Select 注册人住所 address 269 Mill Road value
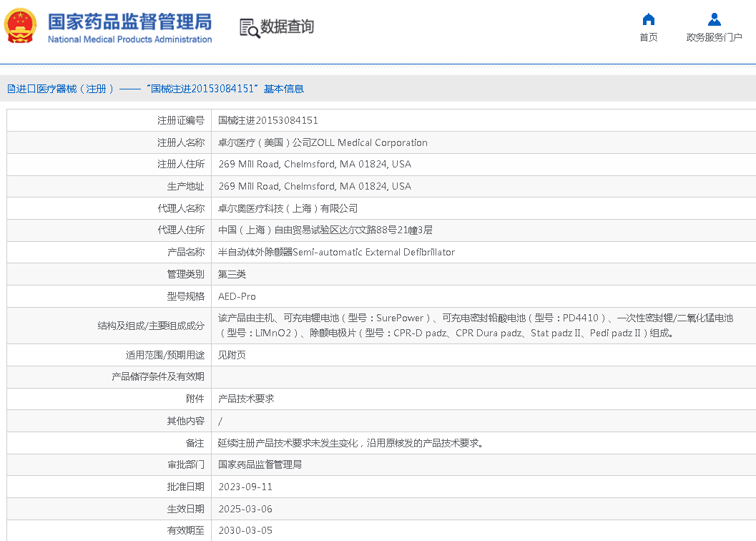The width and height of the screenshot is (756, 541). click(315, 164)
